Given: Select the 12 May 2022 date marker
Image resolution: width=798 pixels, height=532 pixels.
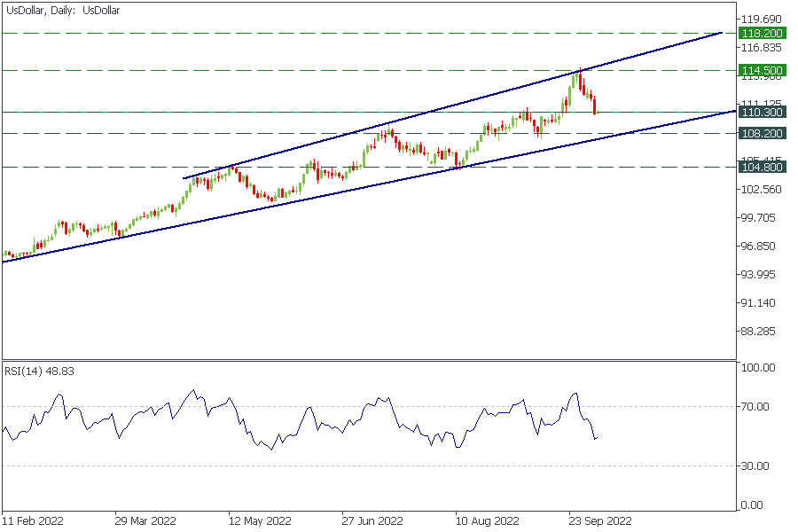Looking at the screenshot, I should coord(260,520).
